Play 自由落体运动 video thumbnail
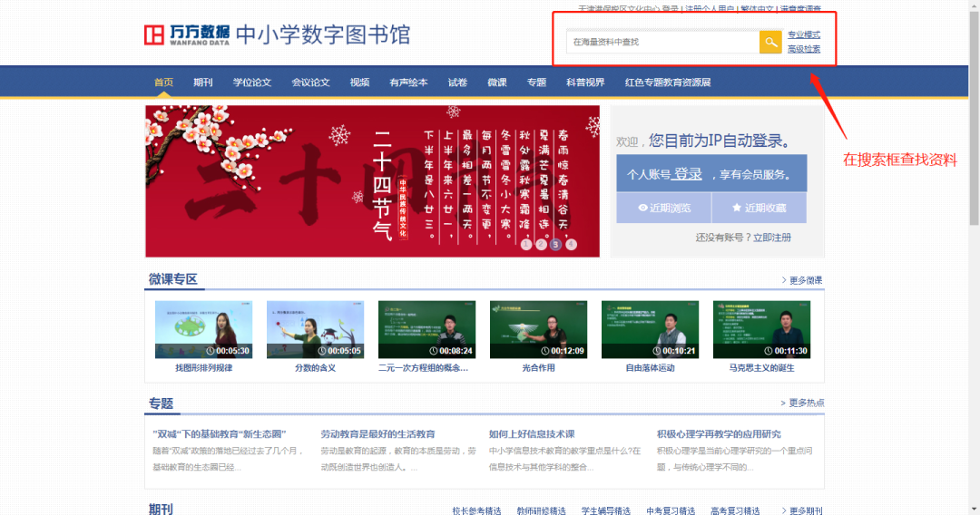This screenshot has width=980, height=515. 650,330
